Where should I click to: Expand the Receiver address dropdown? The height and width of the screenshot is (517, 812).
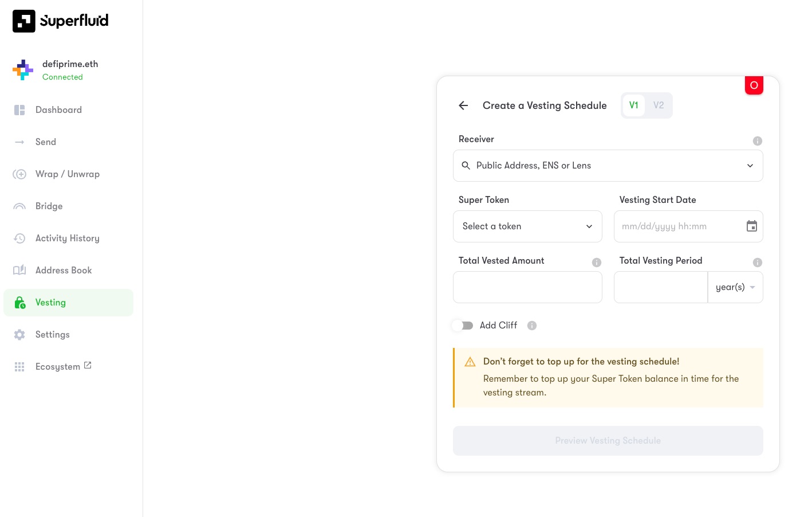click(x=750, y=166)
